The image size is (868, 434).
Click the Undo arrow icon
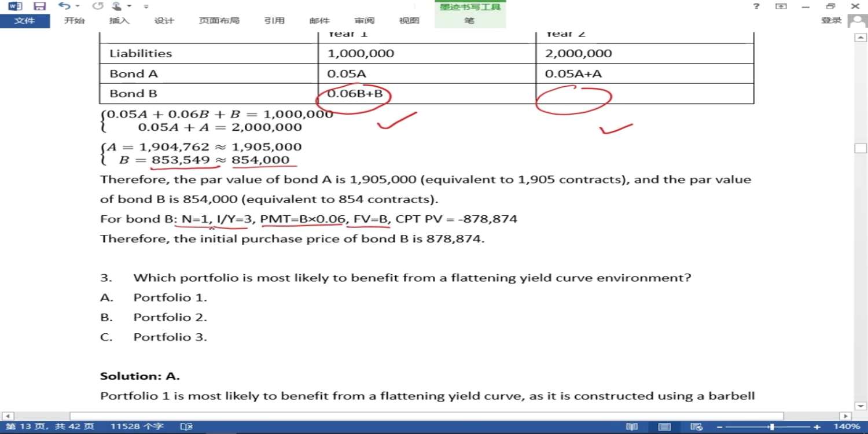[x=64, y=6]
